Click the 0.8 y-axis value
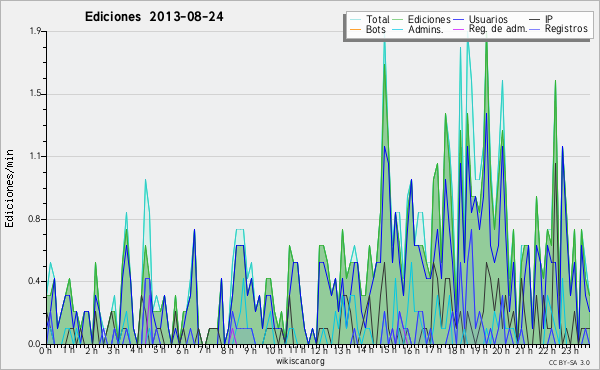Screen dimensions: 600x370 [35, 219]
